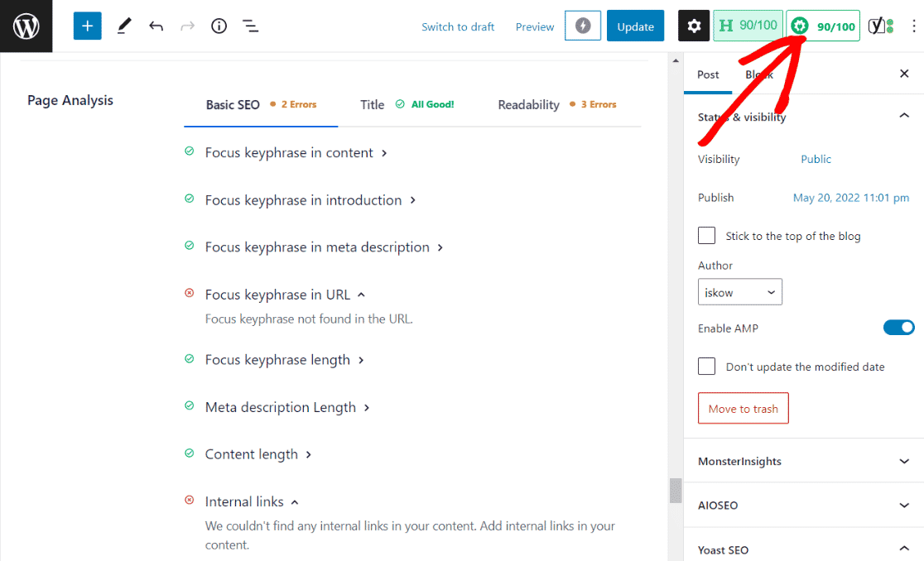Click the undo arrow icon
Image resolution: width=924 pixels, height=561 pixels.
click(156, 26)
